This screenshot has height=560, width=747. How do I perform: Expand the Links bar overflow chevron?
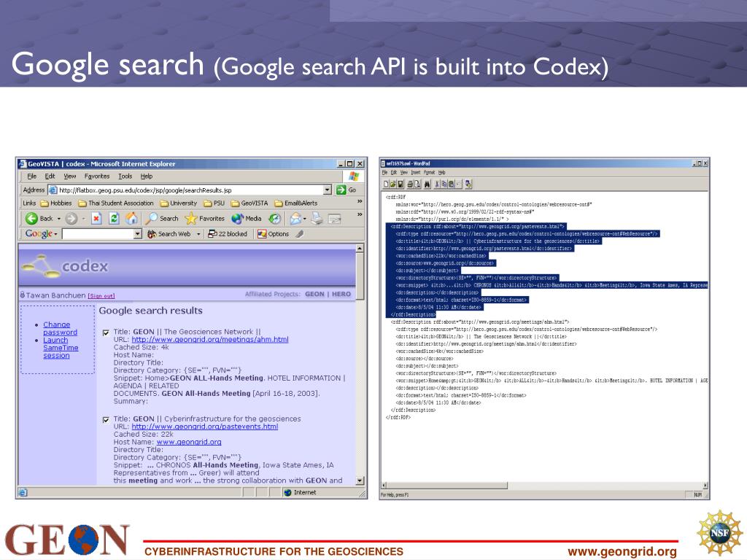pyautogui.click(x=360, y=201)
